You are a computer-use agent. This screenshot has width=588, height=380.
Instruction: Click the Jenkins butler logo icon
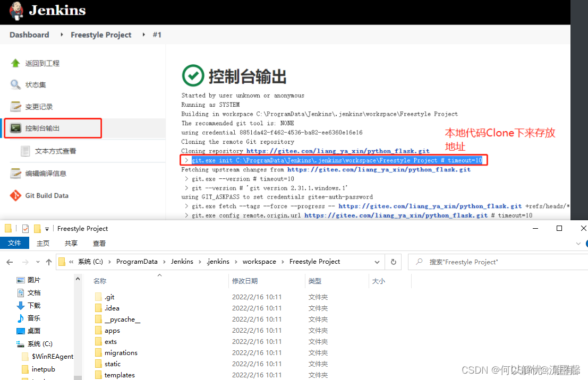coord(16,11)
